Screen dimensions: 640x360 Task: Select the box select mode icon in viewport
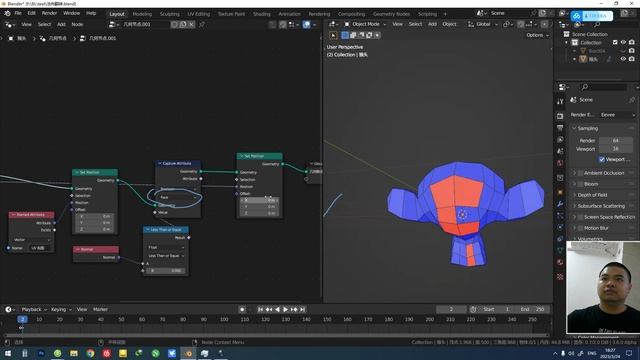point(345,35)
